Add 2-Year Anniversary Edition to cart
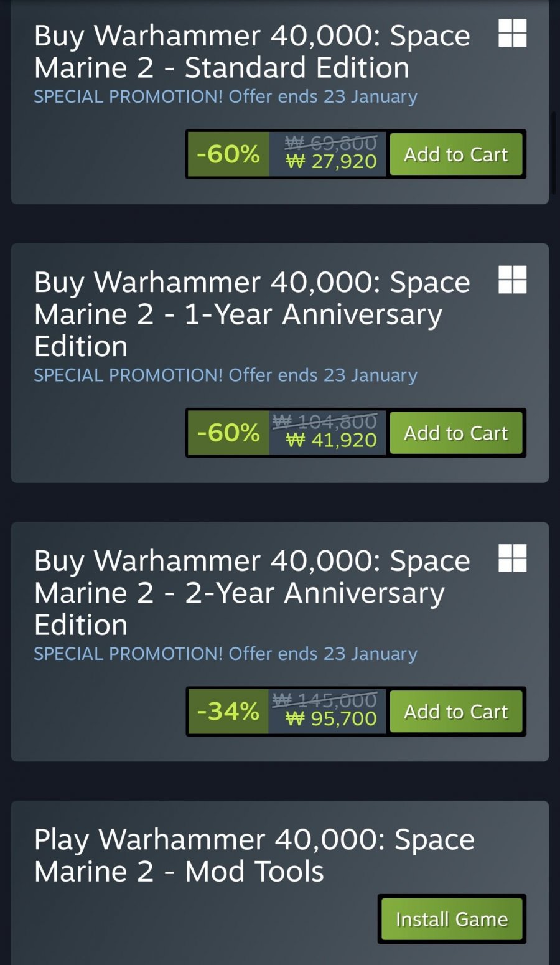The height and width of the screenshot is (965, 560). pos(456,712)
